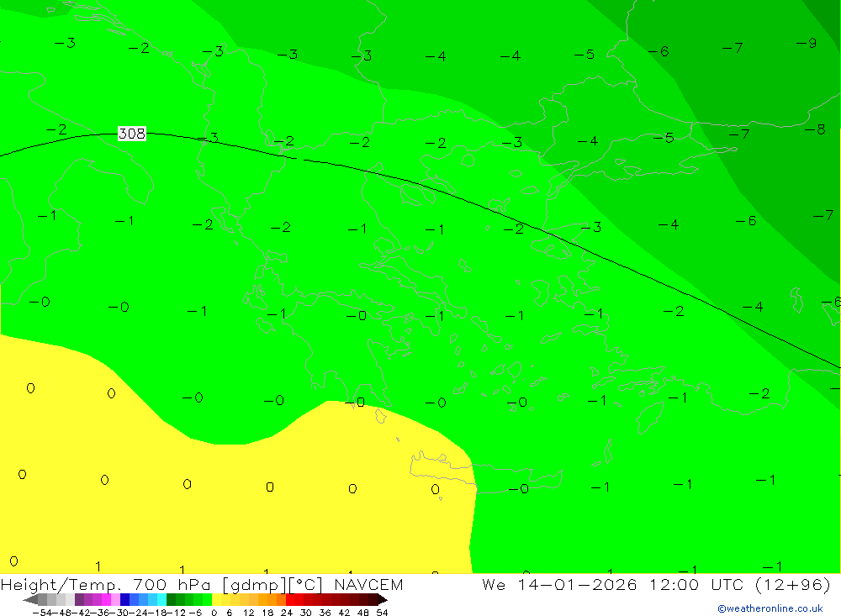Click the -8 temperature value on map
Screen dimensions: 841x616
[815, 129]
